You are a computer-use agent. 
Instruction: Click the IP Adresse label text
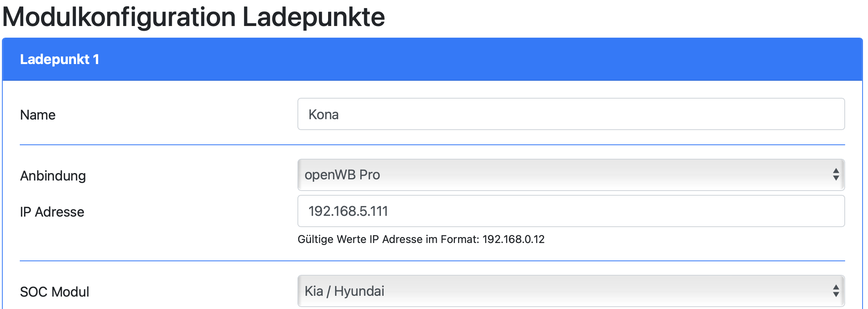click(x=52, y=212)
